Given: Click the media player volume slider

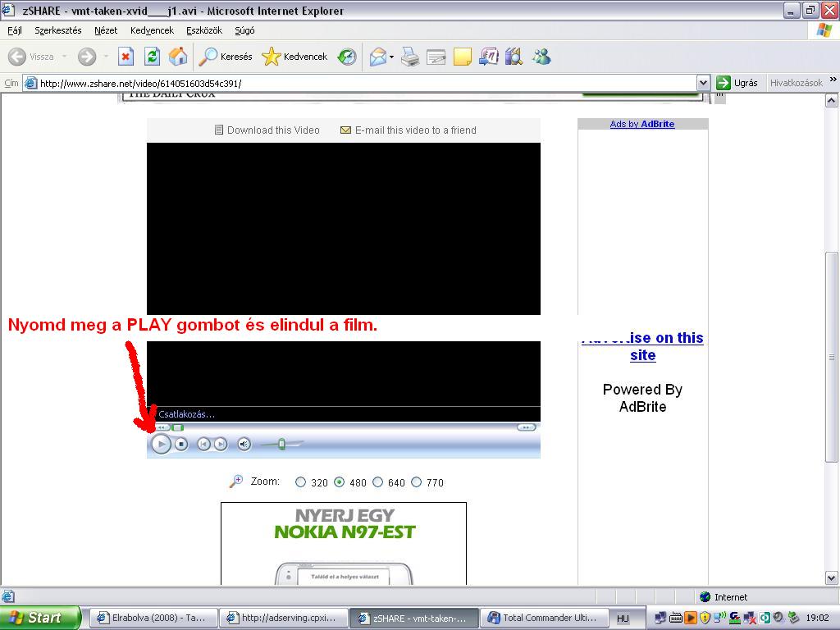Looking at the screenshot, I should (x=281, y=444).
